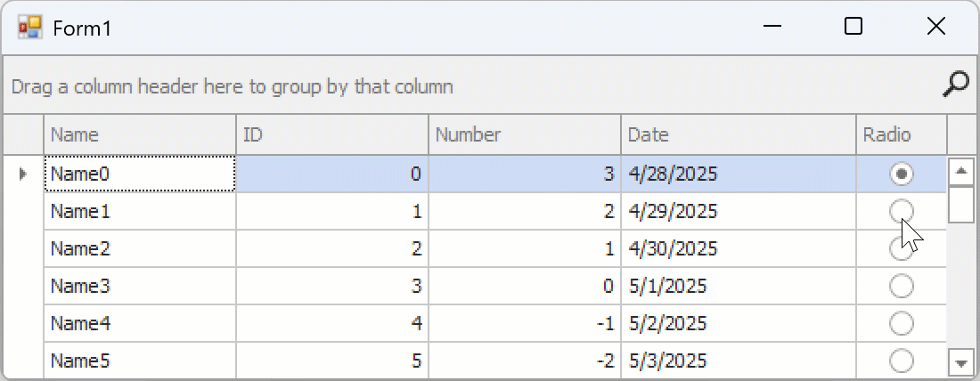Click the Number cell in Name0 row
Image resolution: width=980 pixels, height=381 pixels.
click(x=525, y=174)
